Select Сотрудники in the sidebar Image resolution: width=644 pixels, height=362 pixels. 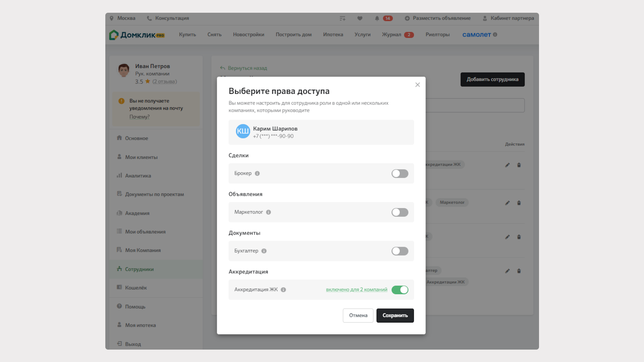pos(156,269)
